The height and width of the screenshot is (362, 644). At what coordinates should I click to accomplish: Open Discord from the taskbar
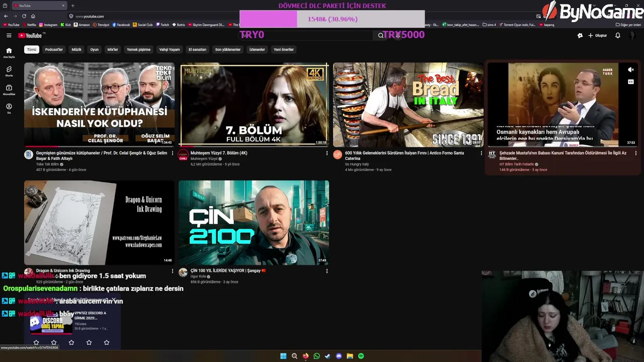click(x=339, y=356)
